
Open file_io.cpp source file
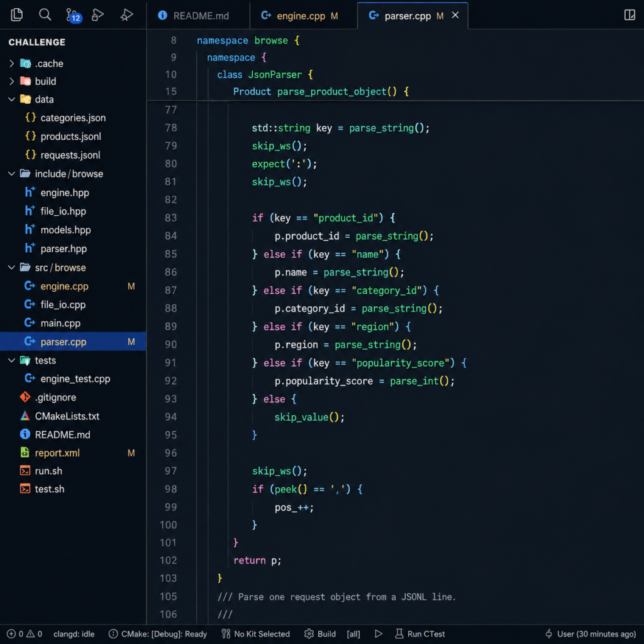click(x=73, y=305)
